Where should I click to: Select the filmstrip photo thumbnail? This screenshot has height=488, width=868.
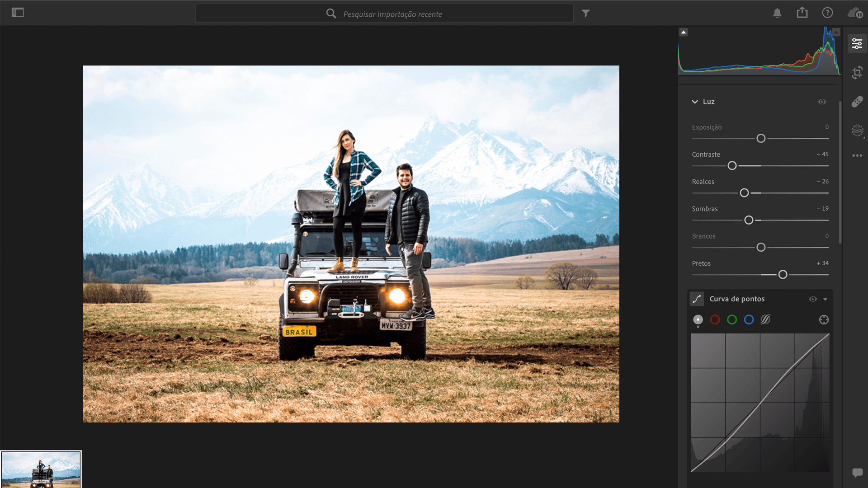[41, 470]
